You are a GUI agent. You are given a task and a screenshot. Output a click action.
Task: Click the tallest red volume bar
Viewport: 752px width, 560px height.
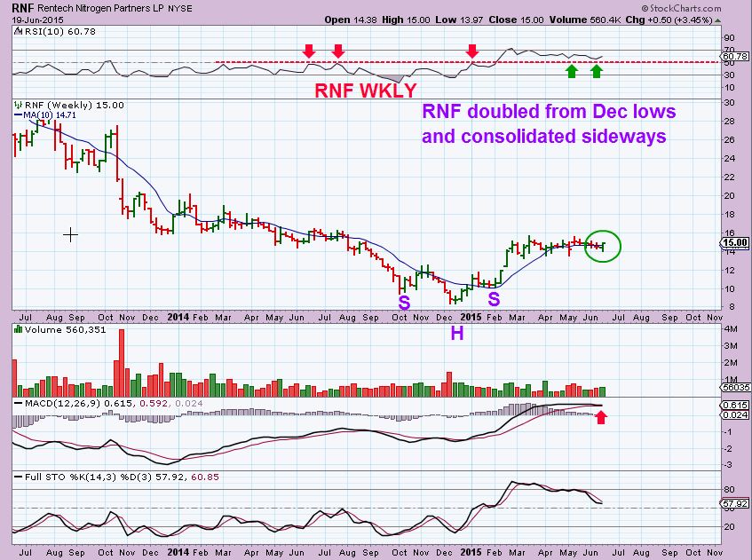122,362
